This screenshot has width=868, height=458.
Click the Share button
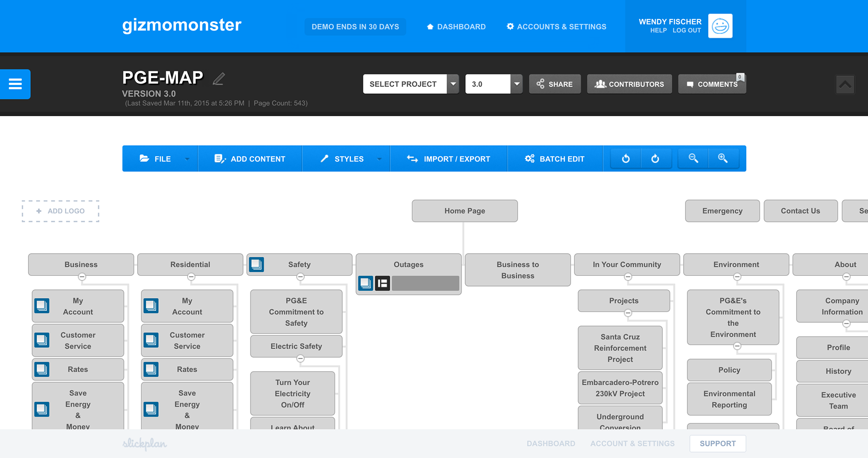[x=555, y=84]
